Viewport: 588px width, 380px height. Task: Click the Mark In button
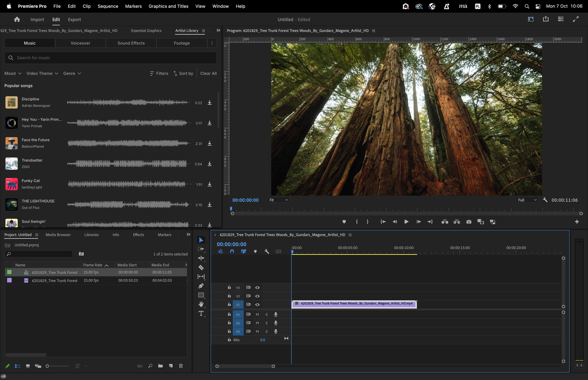(357, 222)
